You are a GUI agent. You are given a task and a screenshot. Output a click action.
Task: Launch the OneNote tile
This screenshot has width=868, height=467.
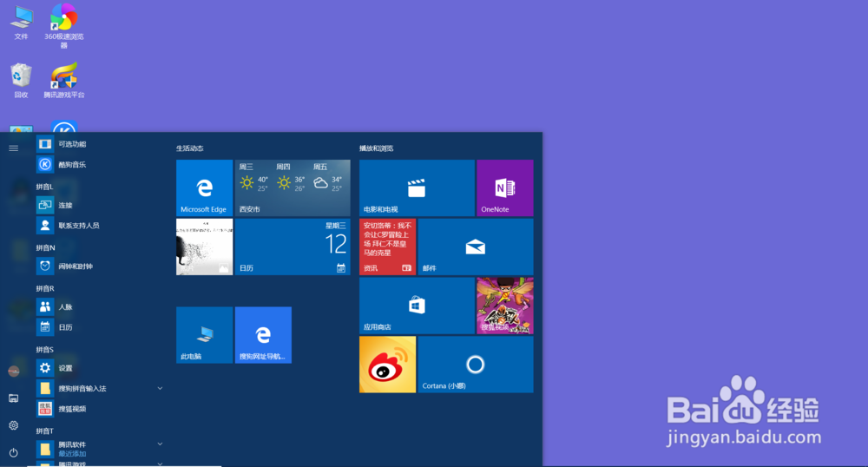(505, 188)
